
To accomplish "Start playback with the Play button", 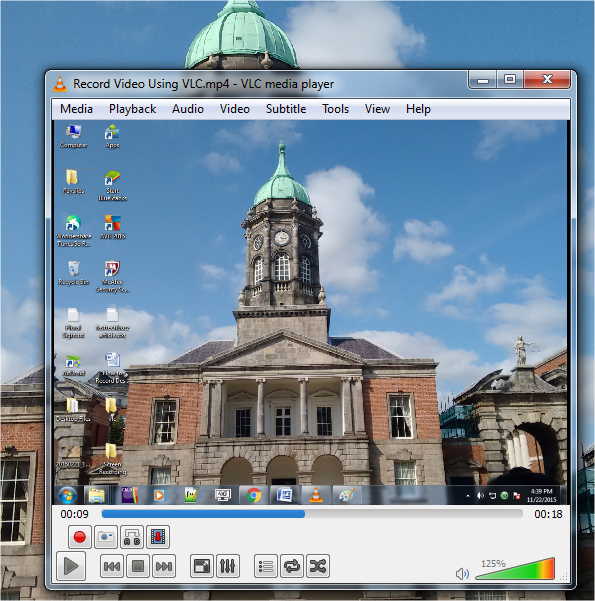I will (71, 566).
